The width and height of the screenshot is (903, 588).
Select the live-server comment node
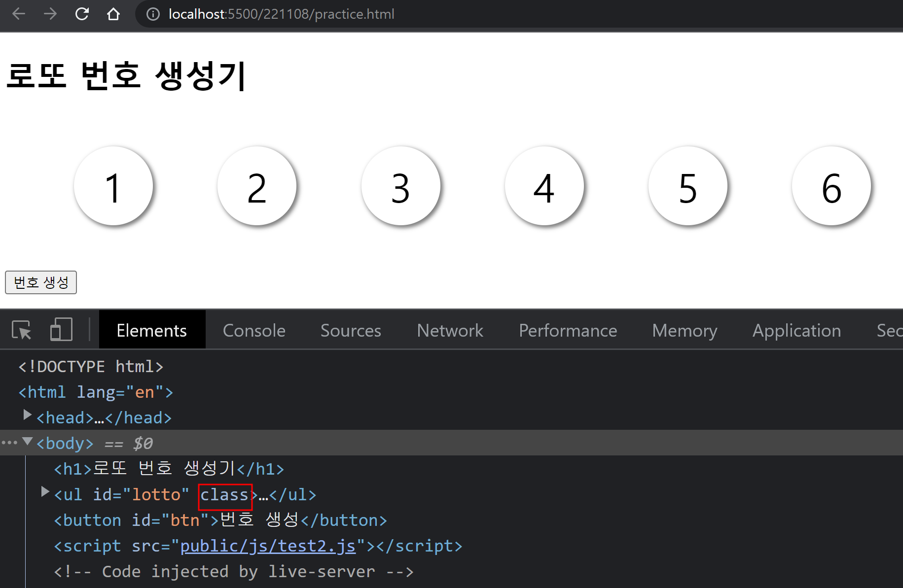click(234, 571)
